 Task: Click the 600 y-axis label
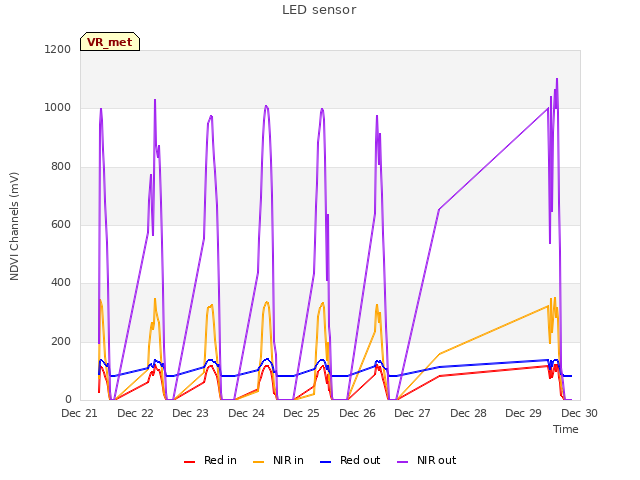point(61,224)
